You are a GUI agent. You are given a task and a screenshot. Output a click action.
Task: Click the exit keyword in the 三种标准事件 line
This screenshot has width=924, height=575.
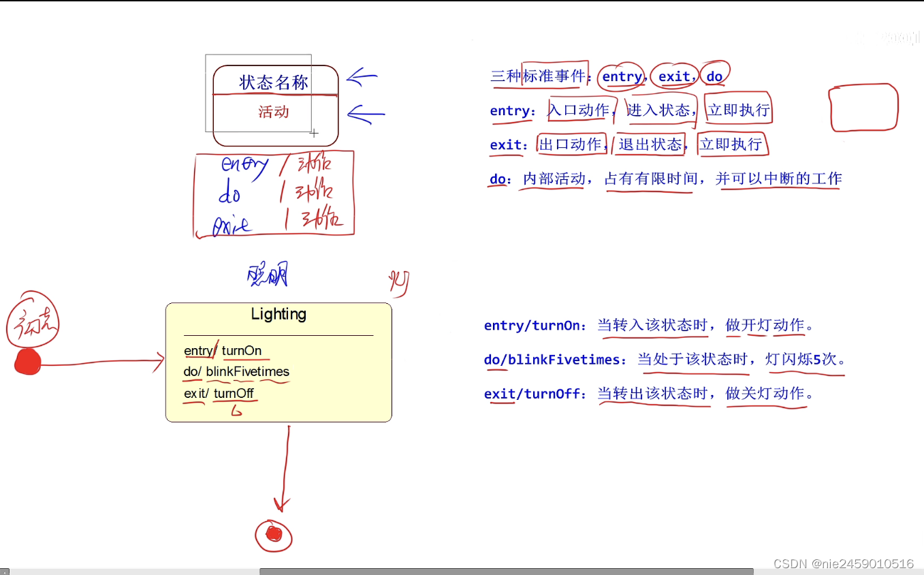point(674,77)
